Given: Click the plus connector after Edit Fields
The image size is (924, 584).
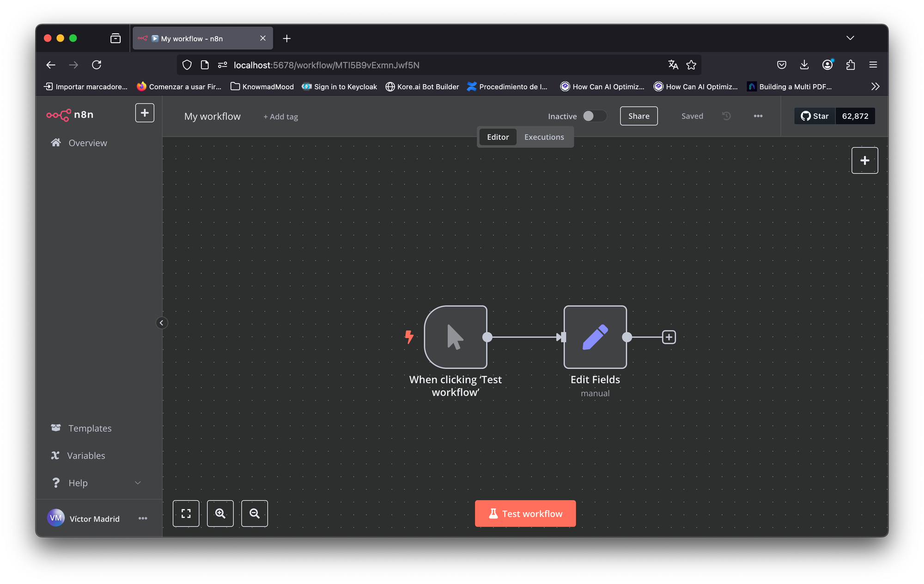Looking at the screenshot, I should pos(669,337).
